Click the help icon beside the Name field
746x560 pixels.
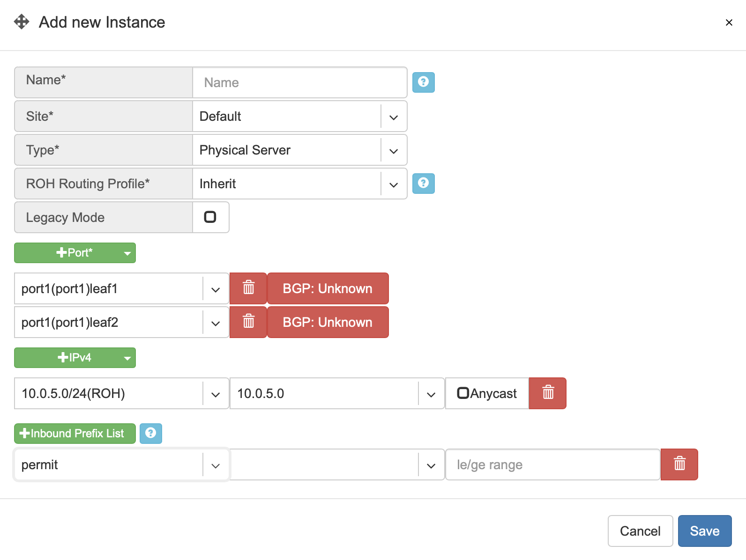pyautogui.click(x=423, y=82)
